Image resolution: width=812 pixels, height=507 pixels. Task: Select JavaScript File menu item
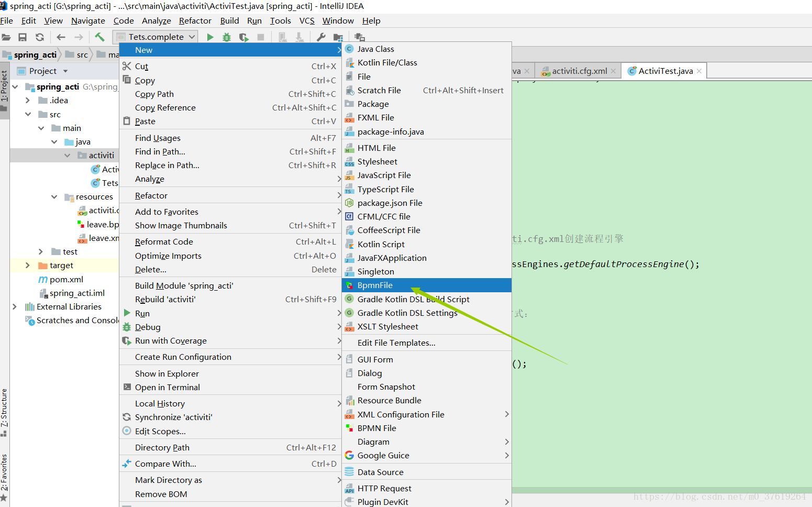[x=427, y=175]
